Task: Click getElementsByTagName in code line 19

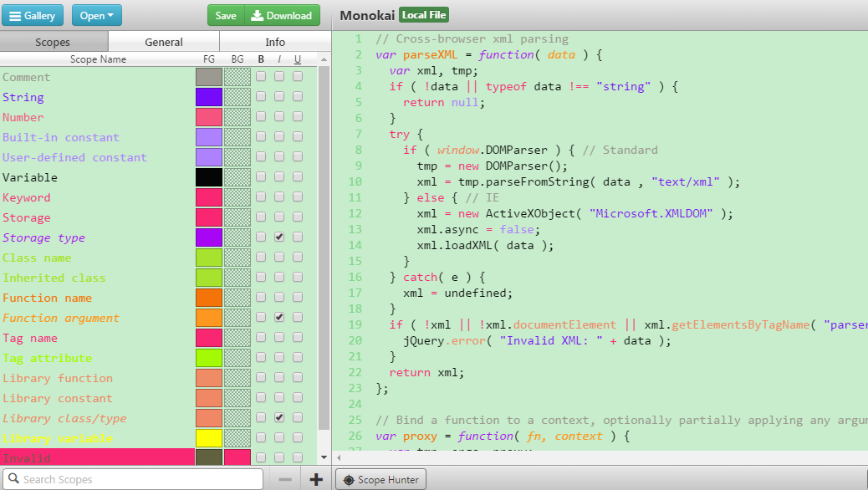Action: 741,324
